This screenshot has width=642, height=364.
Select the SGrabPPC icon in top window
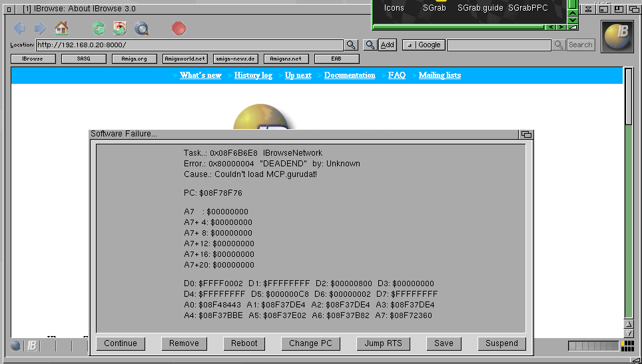click(527, 8)
